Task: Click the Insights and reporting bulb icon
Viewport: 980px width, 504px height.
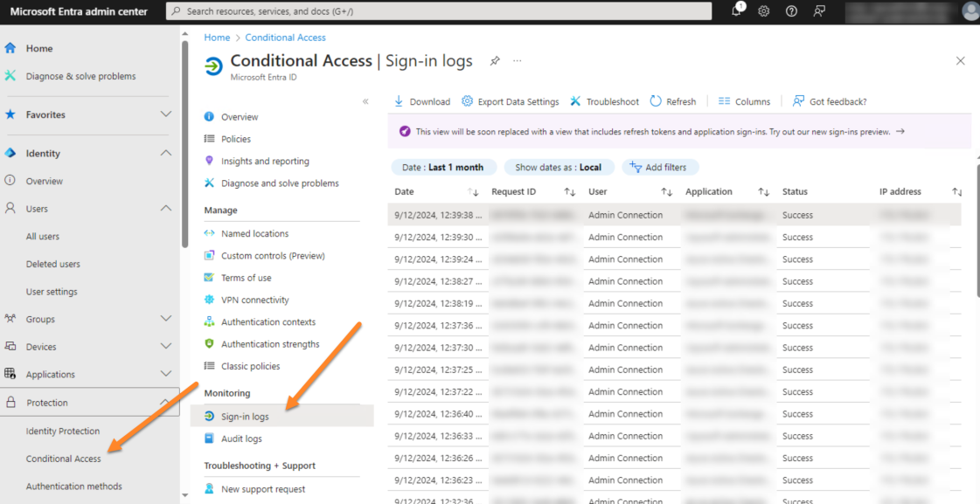Action: pyautogui.click(x=209, y=161)
